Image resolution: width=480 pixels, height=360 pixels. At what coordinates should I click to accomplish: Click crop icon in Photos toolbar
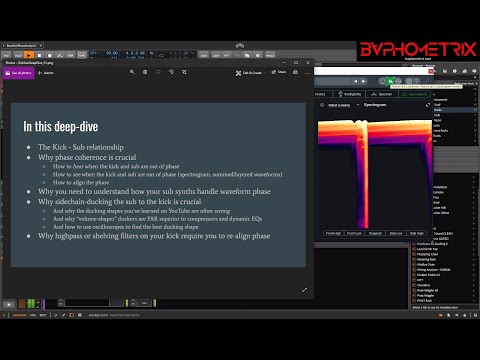[184, 72]
